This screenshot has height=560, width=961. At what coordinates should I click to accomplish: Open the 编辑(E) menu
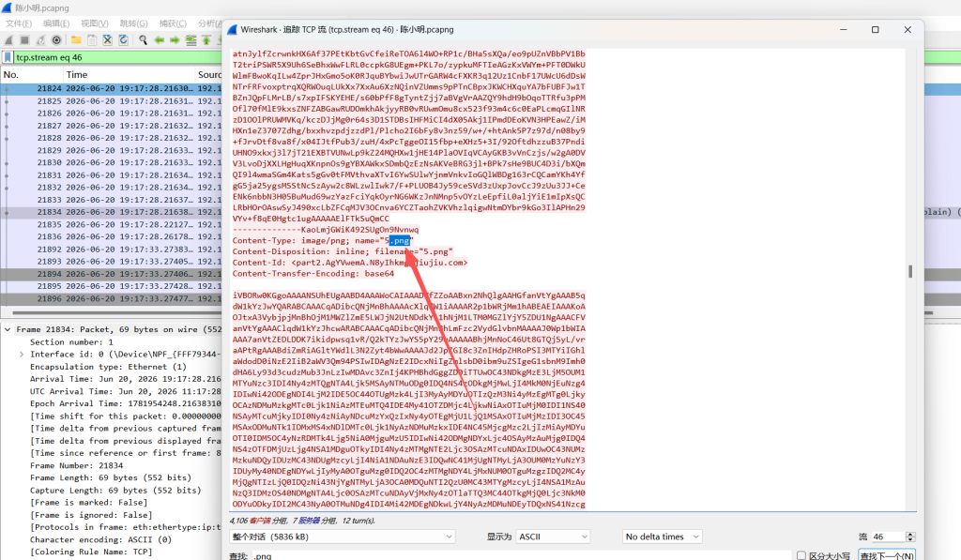point(56,23)
